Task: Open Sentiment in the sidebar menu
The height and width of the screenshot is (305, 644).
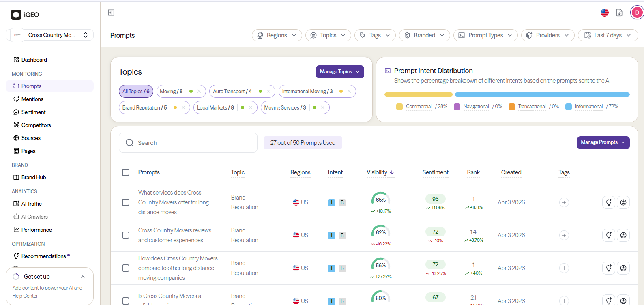Action: tap(33, 112)
